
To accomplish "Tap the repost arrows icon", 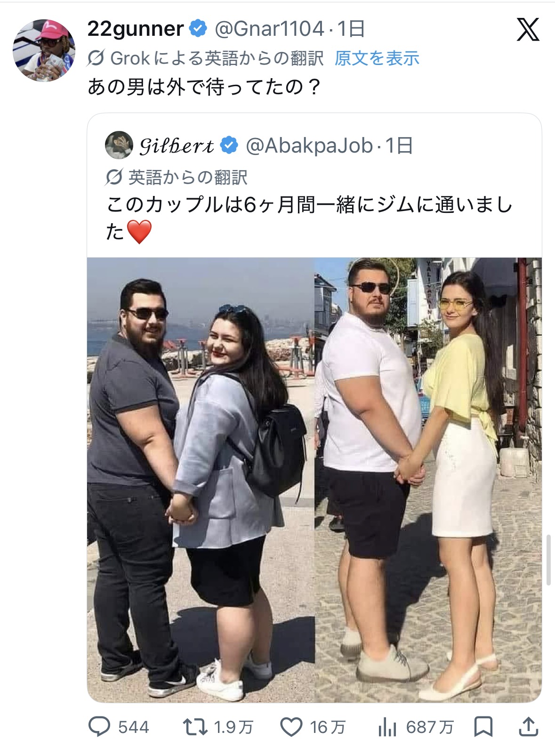I will [x=195, y=727].
